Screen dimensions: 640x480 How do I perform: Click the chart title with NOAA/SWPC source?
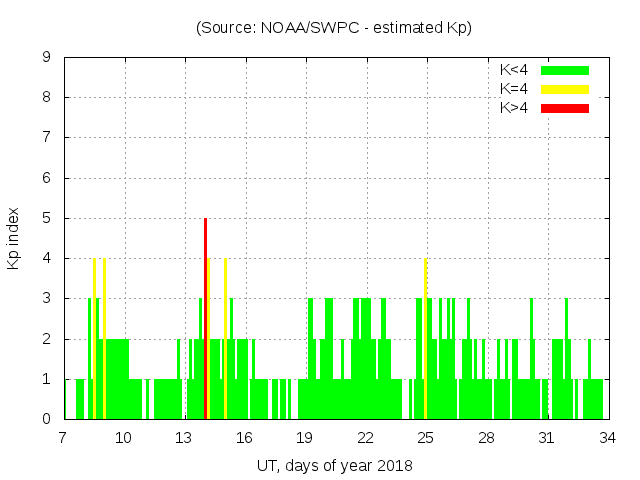(x=334, y=27)
